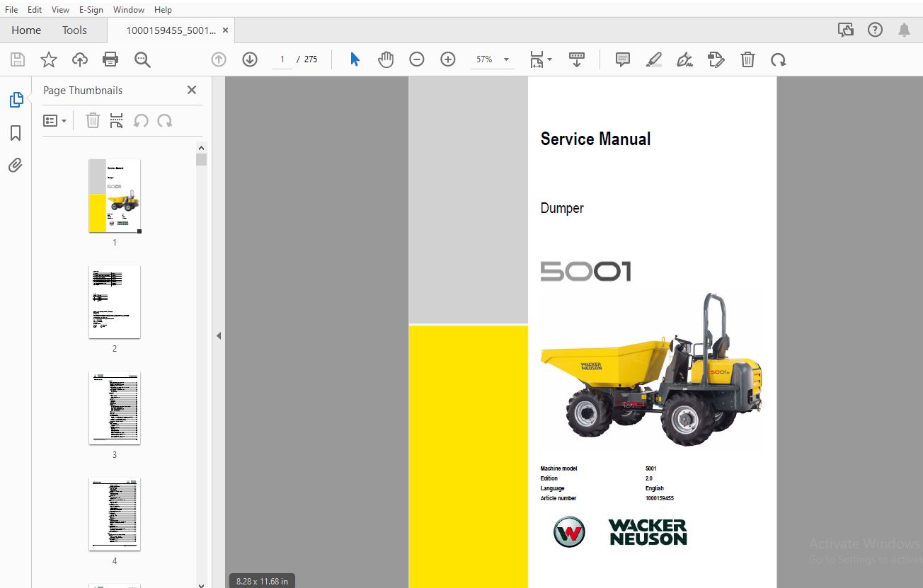Click the Save file icon
The height and width of the screenshot is (588, 923).
click(x=17, y=60)
